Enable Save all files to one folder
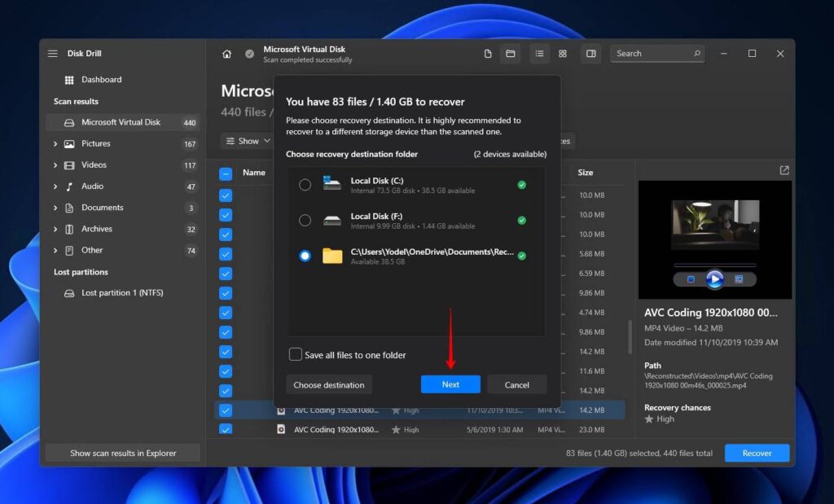This screenshot has width=834, height=504. tap(296, 355)
